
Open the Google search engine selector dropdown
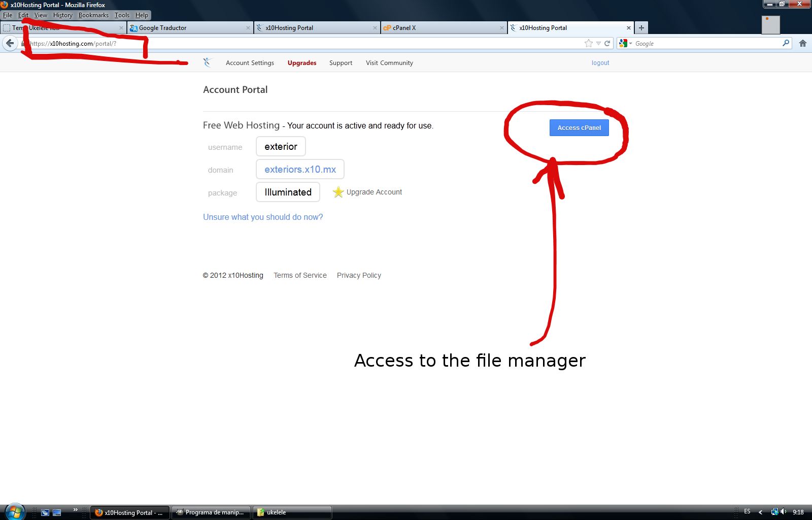(626, 43)
